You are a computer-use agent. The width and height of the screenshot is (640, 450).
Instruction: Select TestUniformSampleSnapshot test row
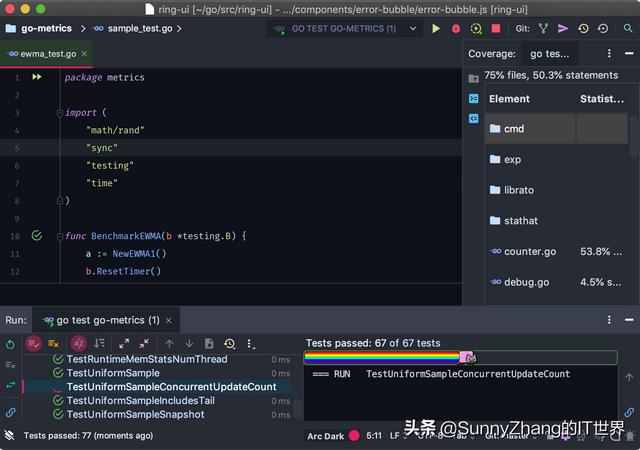click(x=158, y=414)
